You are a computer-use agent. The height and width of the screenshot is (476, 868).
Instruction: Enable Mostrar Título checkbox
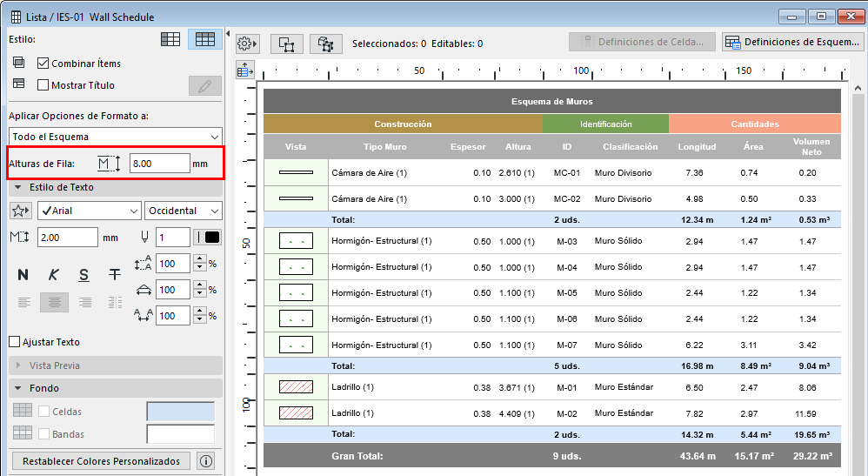pos(43,84)
